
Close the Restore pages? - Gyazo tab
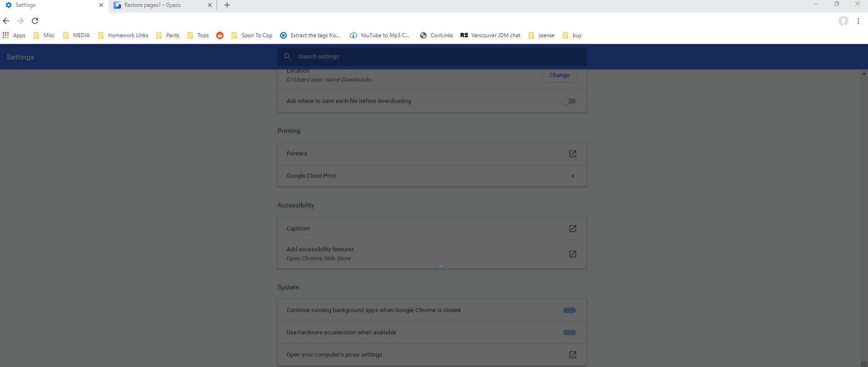210,5
